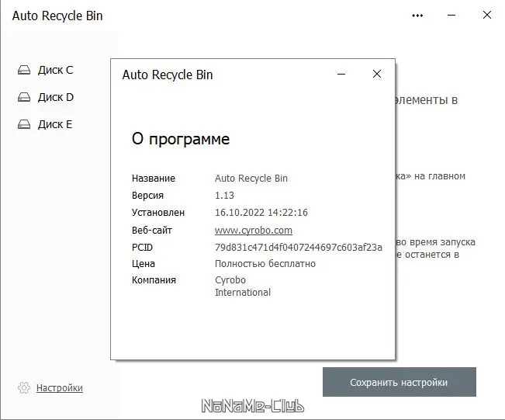Minimize the About dialog window

pos(341,75)
